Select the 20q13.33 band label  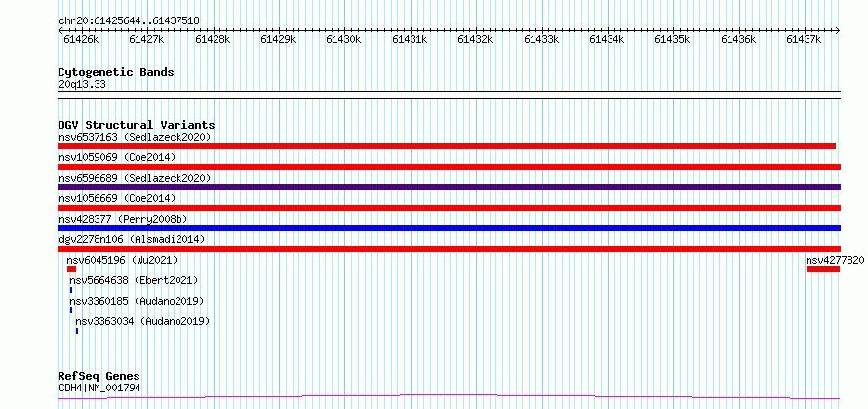pyautogui.click(x=82, y=85)
